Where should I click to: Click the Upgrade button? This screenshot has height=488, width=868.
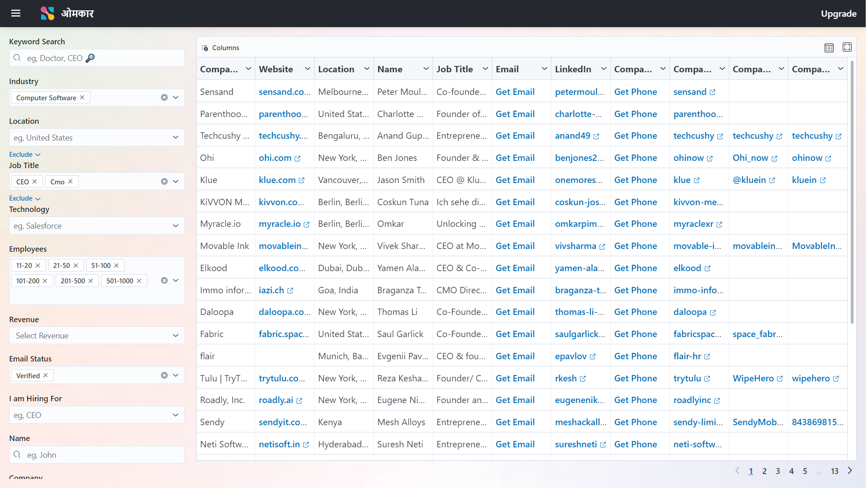pos(839,14)
